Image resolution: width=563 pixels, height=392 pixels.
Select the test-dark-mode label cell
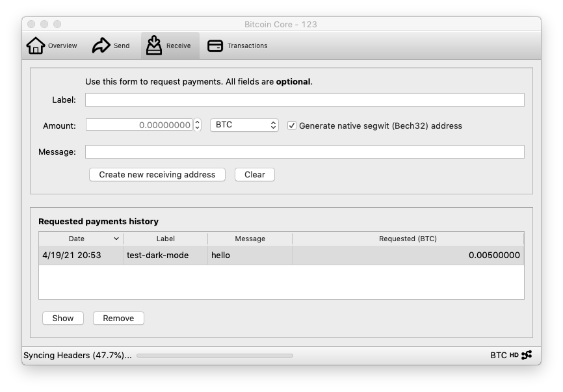[166, 255]
